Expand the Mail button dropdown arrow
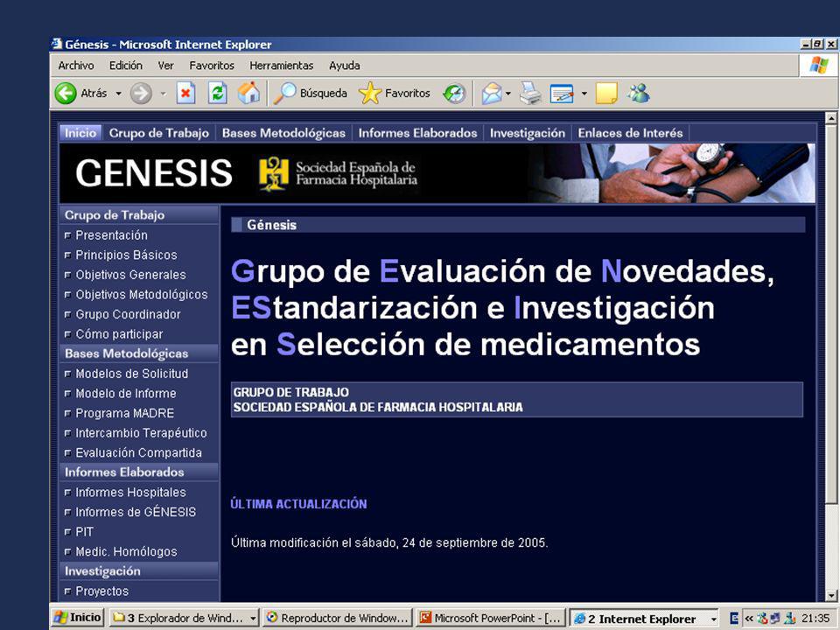The image size is (840, 630). click(508, 94)
